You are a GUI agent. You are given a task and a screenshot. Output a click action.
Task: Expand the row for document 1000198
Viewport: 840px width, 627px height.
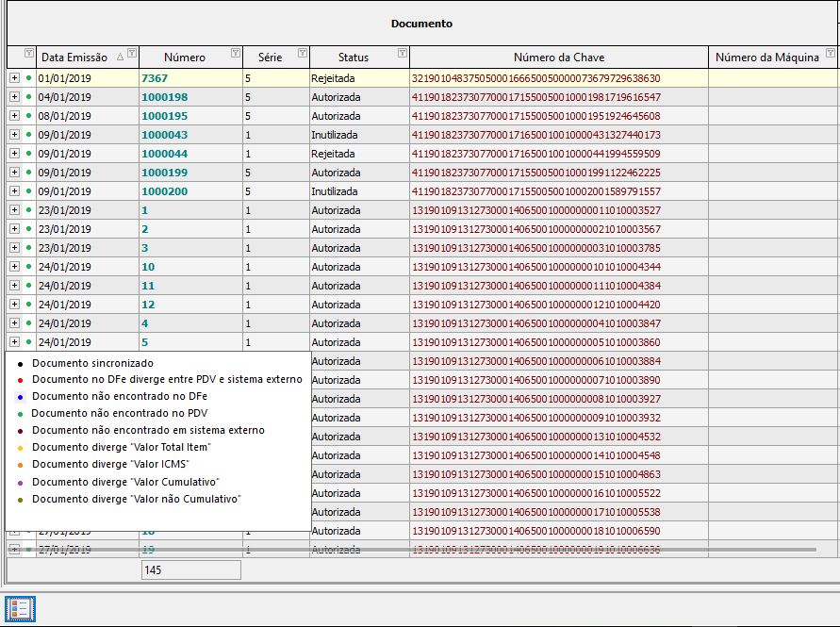coord(14,97)
